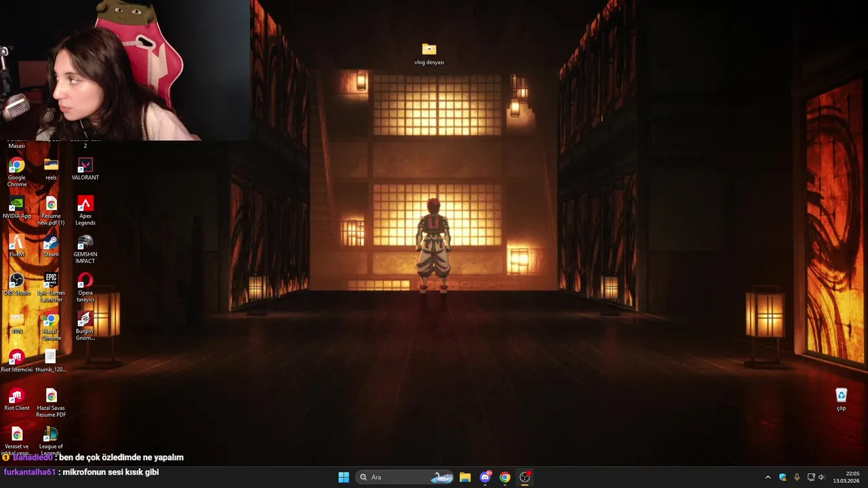Launch Apex Legends from the desktop
This screenshot has width=868, height=488.
(x=85, y=211)
